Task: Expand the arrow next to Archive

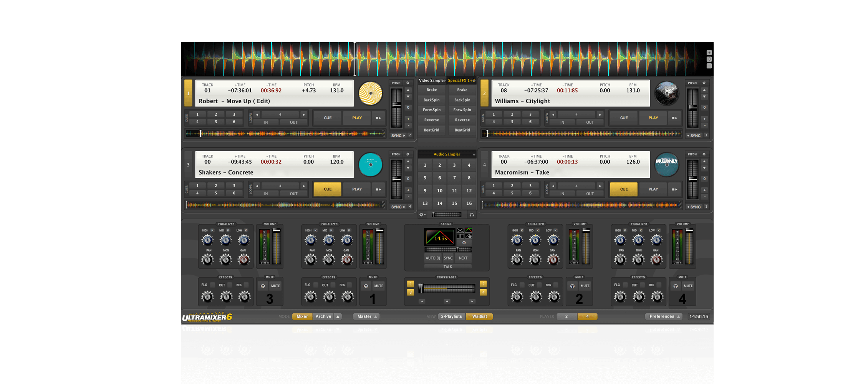Action: (338, 317)
